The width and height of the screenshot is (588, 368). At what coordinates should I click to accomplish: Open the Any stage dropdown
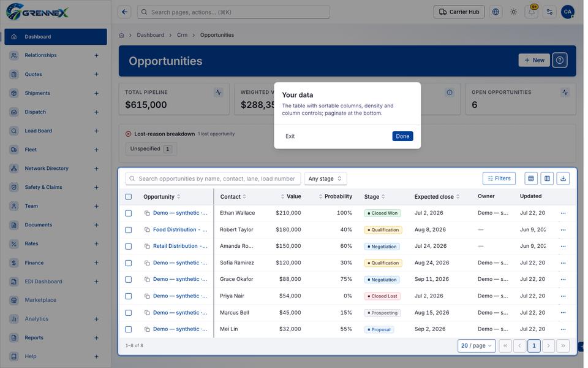[x=325, y=178]
